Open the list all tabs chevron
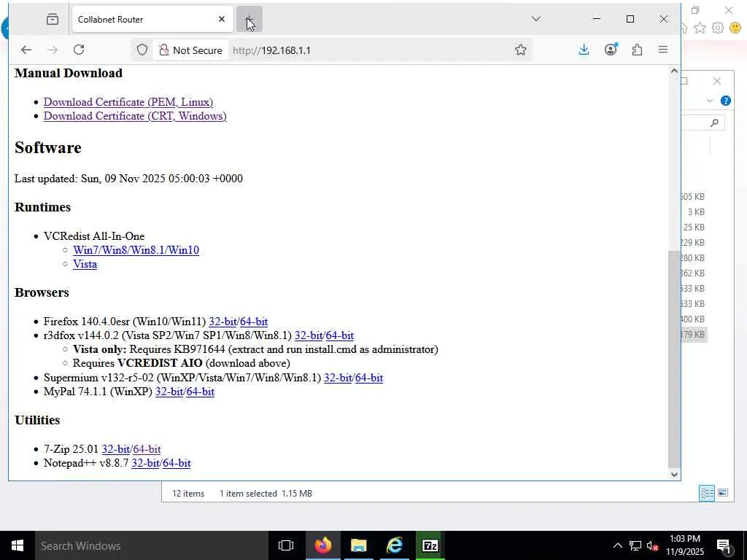The height and width of the screenshot is (560, 747). 536,19
